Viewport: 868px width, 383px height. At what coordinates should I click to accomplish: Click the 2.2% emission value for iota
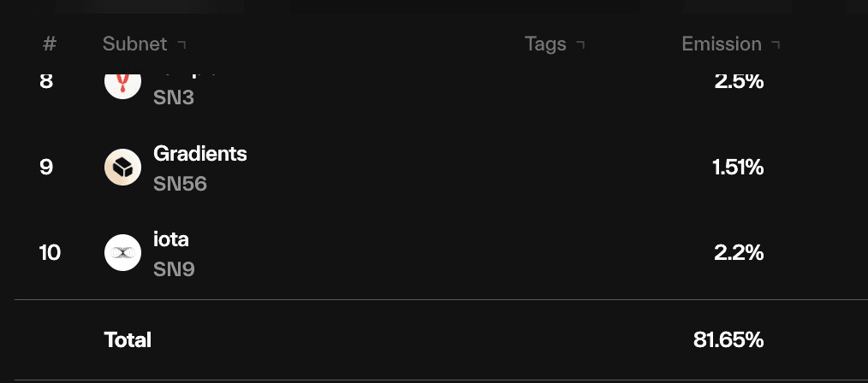[739, 253]
